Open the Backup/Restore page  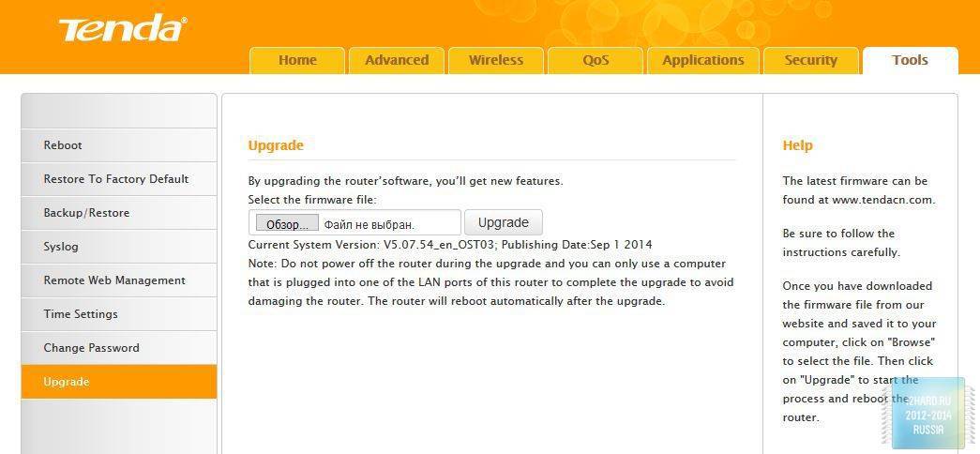pos(119,213)
